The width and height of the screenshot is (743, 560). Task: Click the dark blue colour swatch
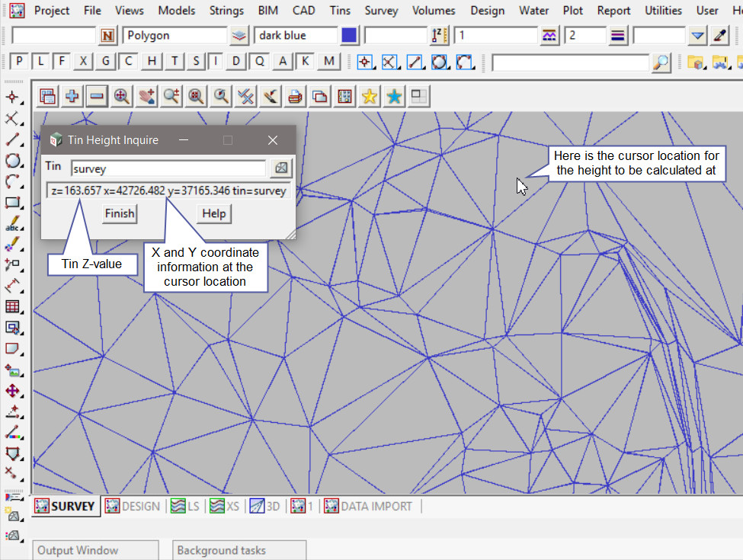point(349,36)
